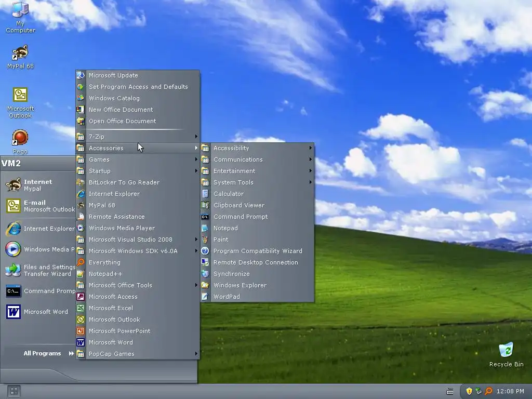Click the Everything search icon in programs list

tap(81, 262)
